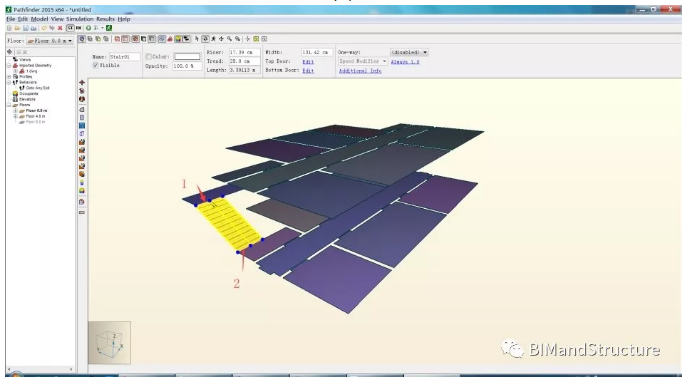
Task: Select the door tool in side toolbar
Action: coord(82,134)
